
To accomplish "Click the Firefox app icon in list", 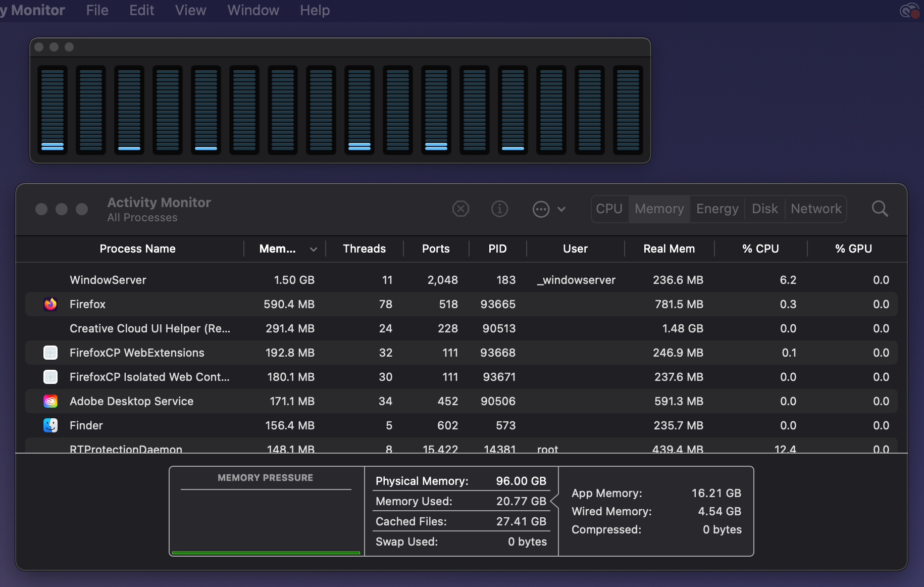I will coord(50,304).
